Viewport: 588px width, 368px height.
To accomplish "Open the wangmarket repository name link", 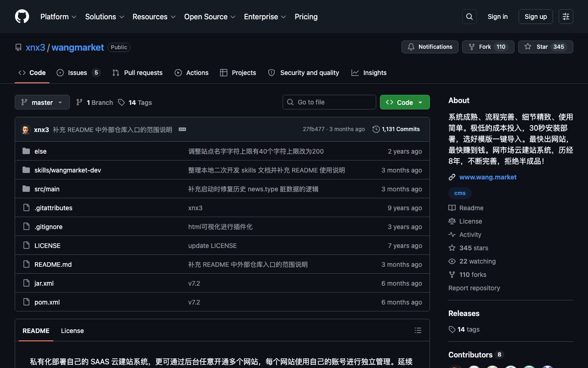I will pos(78,47).
